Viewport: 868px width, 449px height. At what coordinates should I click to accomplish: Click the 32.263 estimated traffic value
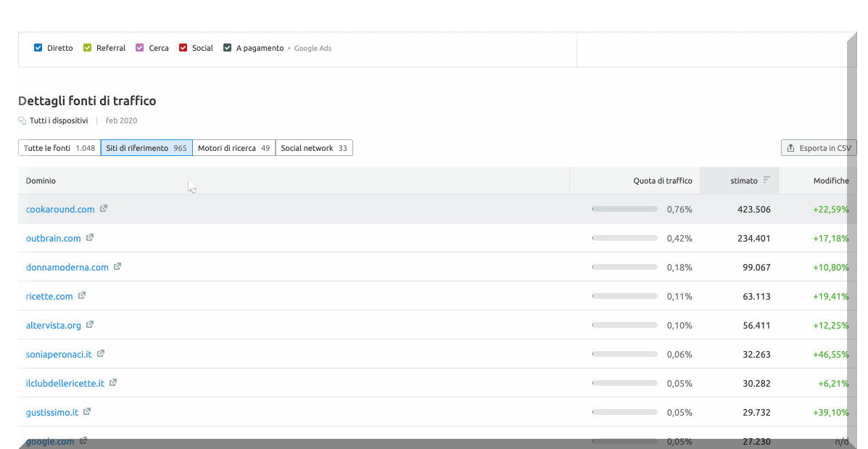pos(757,354)
